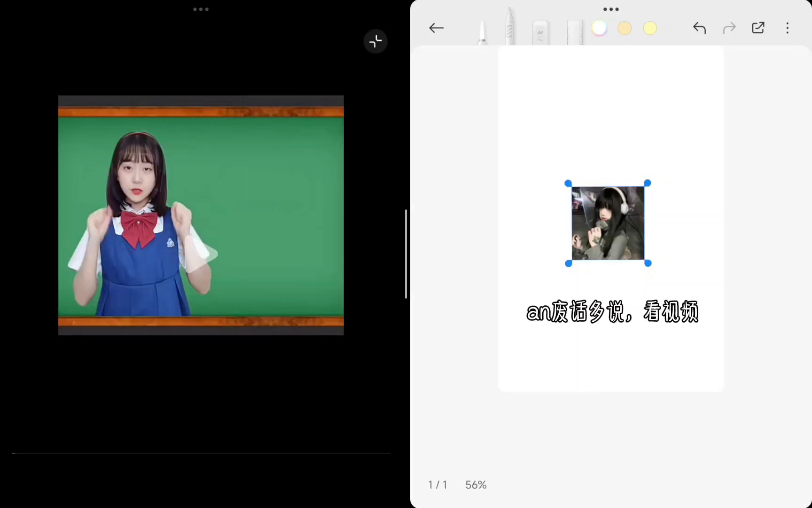Click the top-left image resize handle
The height and width of the screenshot is (508, 812).
pyautogui.click(x=568, y=183)
